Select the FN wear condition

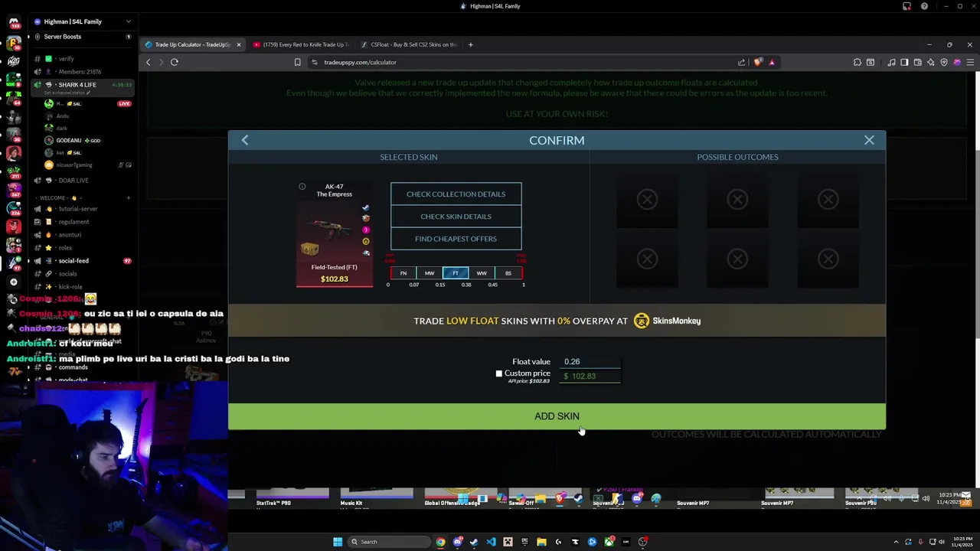[403, 273]
